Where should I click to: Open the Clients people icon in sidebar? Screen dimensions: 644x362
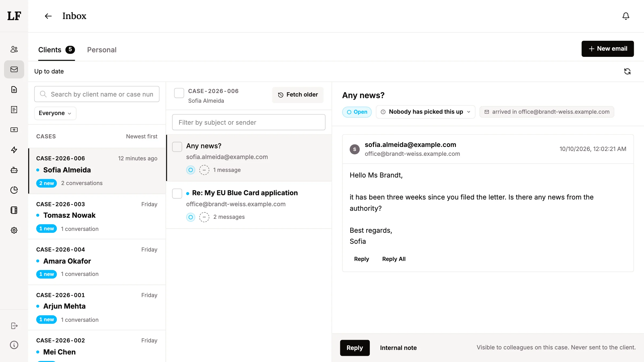click(14, 49)
